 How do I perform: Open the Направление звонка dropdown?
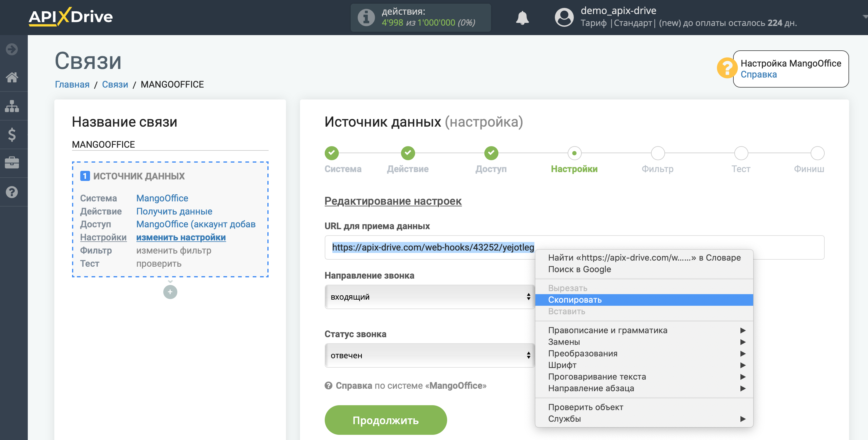point(429,297)
